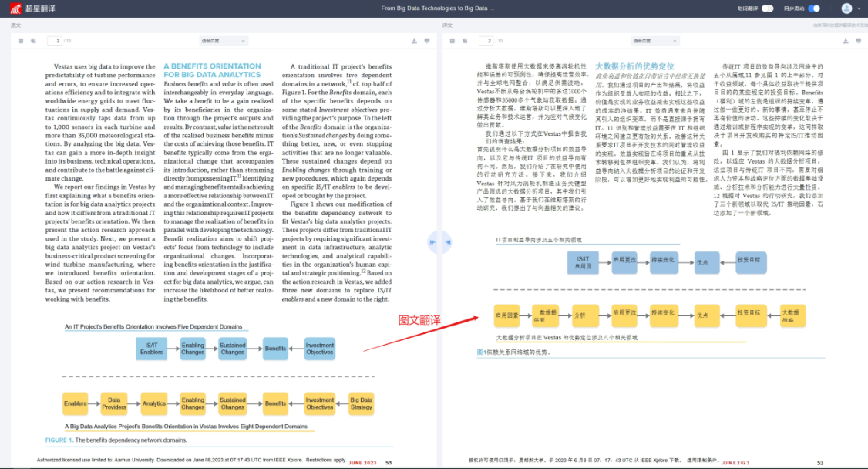868x469 pixels.
Task: Open zoom dropdown in original document panel
Action: [x=224, y=40]
